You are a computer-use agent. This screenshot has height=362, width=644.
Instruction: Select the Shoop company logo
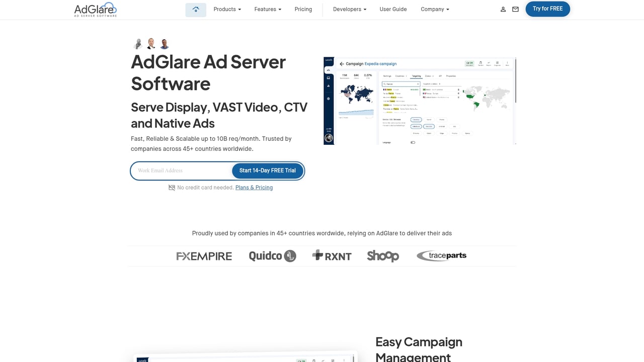point(383,256)
